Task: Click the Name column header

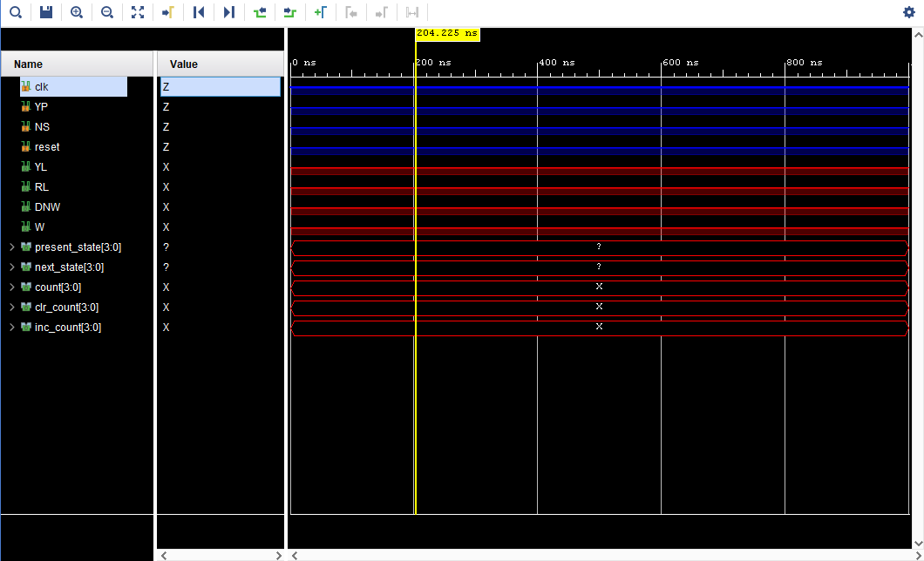Action: coord(27,64)
